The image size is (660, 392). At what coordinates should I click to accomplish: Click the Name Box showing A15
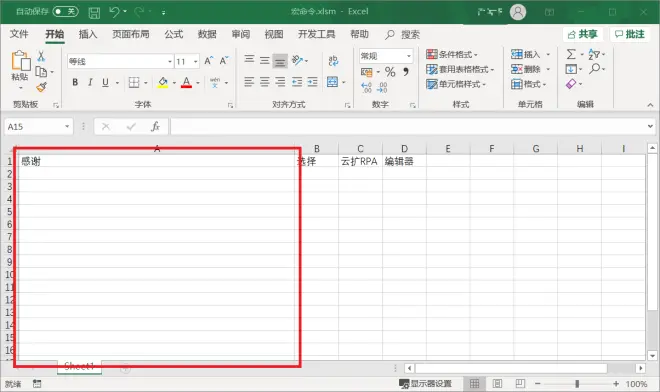point(38,126)
